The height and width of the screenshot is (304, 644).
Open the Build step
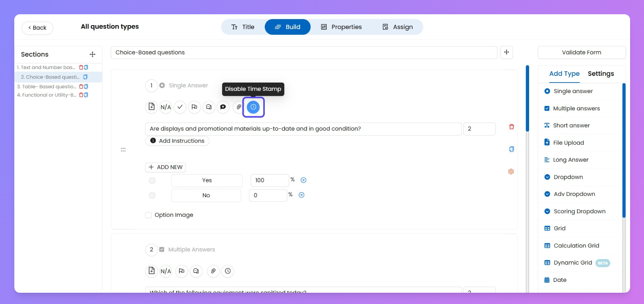coord(288,27)
